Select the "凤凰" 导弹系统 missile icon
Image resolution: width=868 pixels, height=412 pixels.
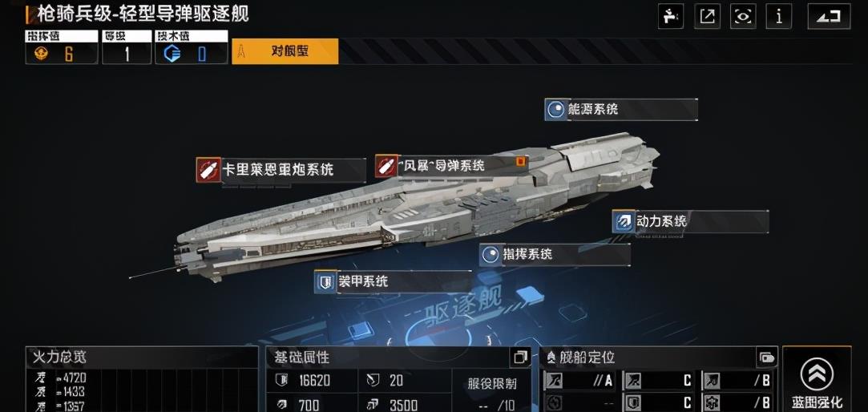[386, 166]
